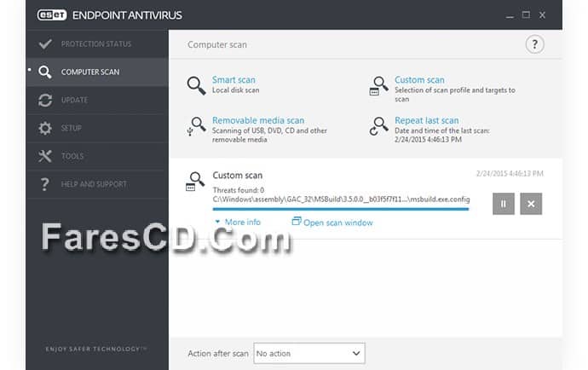The image size is (588, 370).
Task: Open scan window link
Action: point(338,223)
